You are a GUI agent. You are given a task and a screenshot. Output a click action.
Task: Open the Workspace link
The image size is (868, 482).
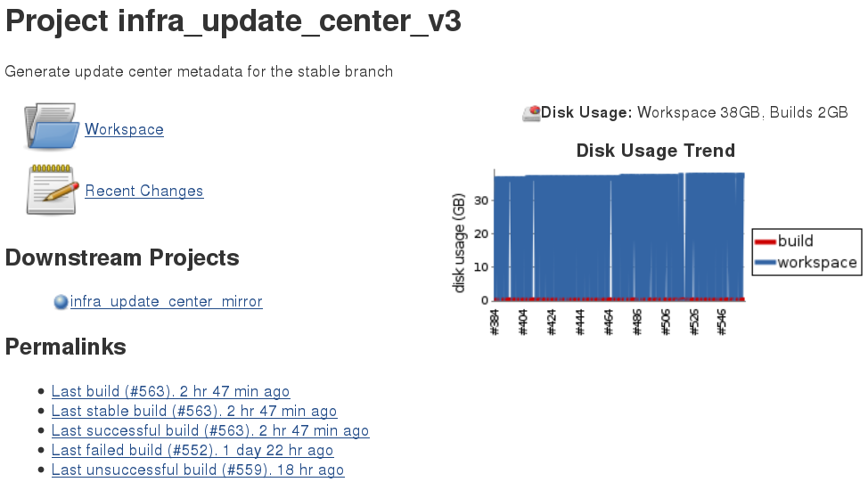(124, 129)
